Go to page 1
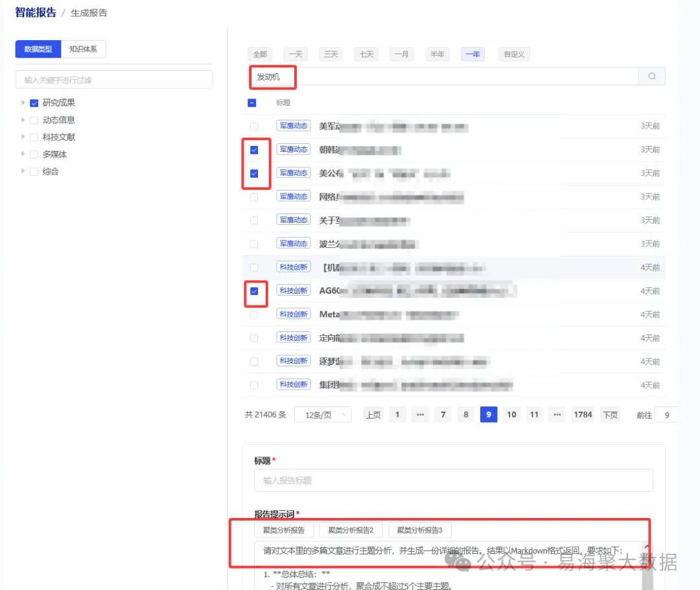The image size is (700, 590). point(397,415)
